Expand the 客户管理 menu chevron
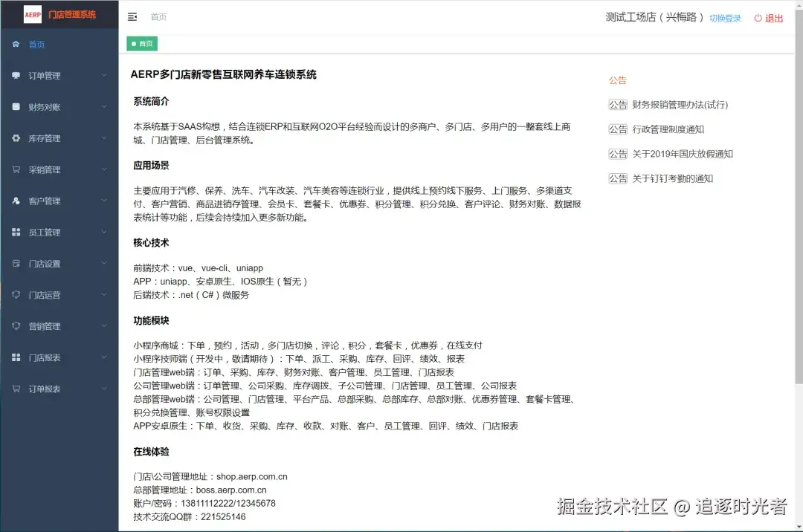 [x=104, y=201]
